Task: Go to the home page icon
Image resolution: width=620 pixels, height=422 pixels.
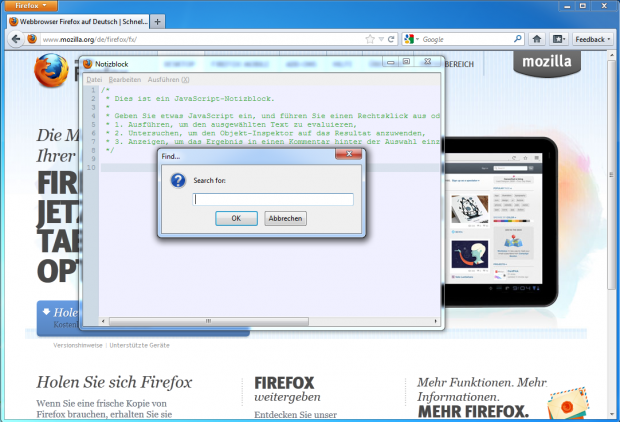Action: (537, 39)
